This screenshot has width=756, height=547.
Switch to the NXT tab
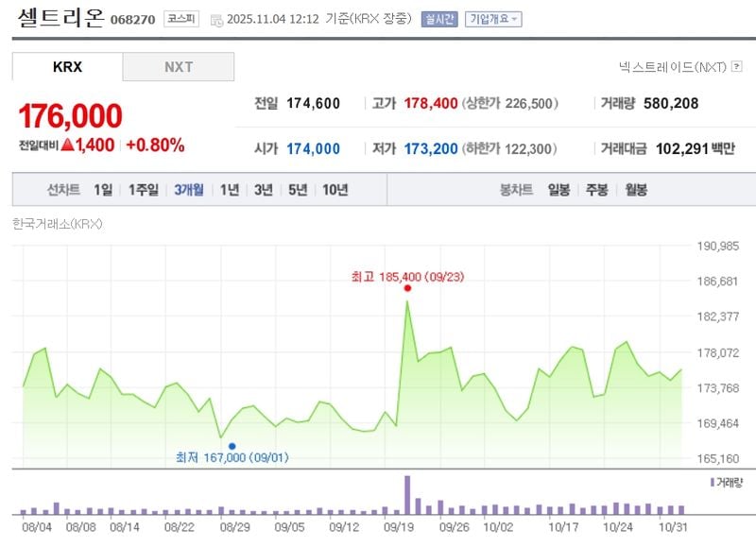[178, 67]
